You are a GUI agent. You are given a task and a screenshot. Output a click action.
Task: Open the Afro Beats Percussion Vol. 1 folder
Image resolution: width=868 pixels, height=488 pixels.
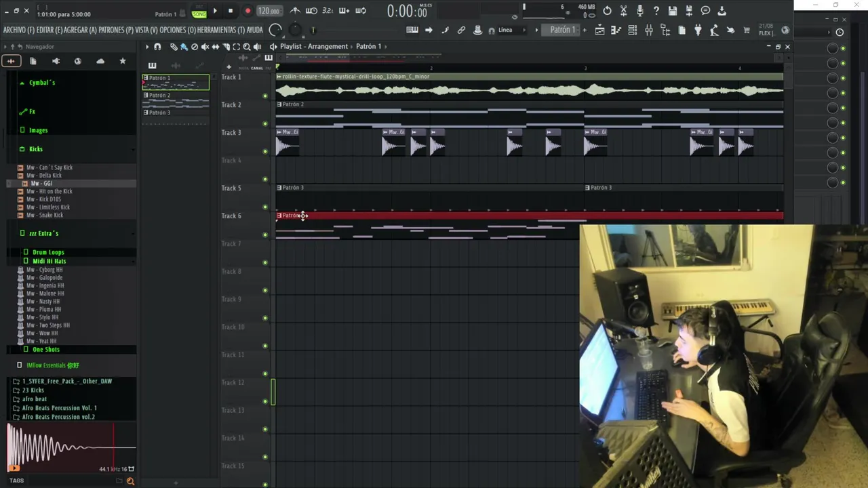[59, 408]
